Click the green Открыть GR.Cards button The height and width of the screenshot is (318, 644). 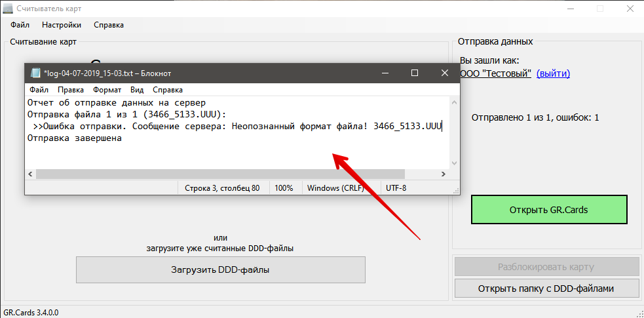click(x=549, y=210)
